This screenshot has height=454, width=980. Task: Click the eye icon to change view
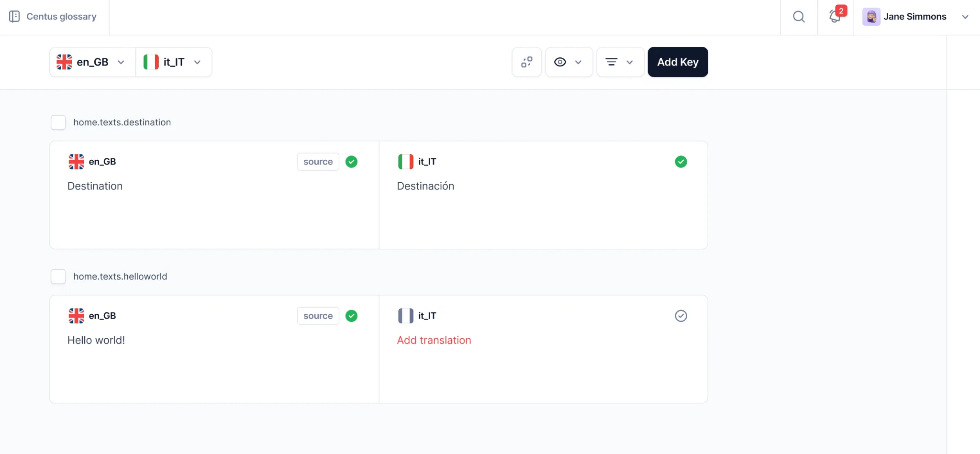point(560,62)
